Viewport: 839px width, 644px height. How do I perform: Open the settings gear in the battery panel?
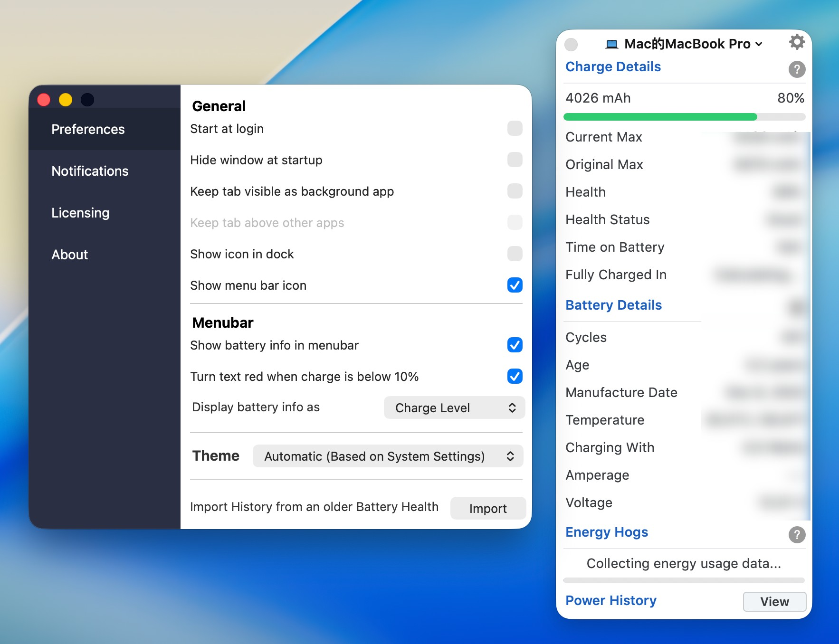click(x=797, y=42)
